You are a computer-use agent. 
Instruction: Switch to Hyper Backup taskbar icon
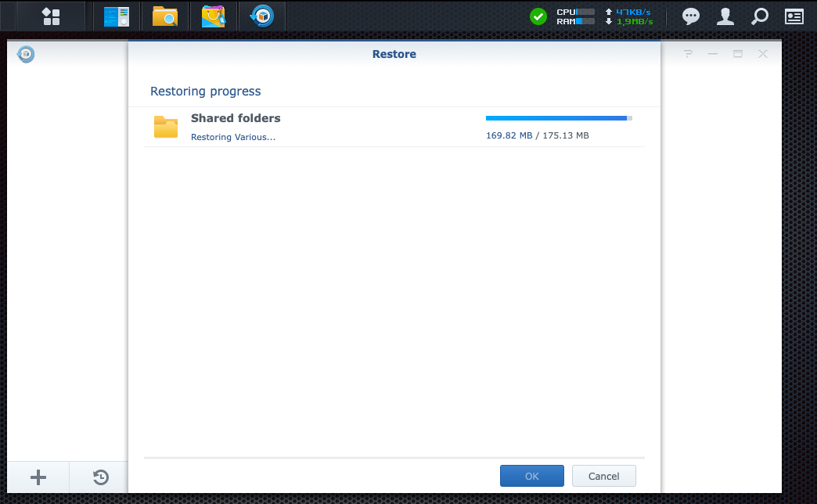tap(261, 16)
